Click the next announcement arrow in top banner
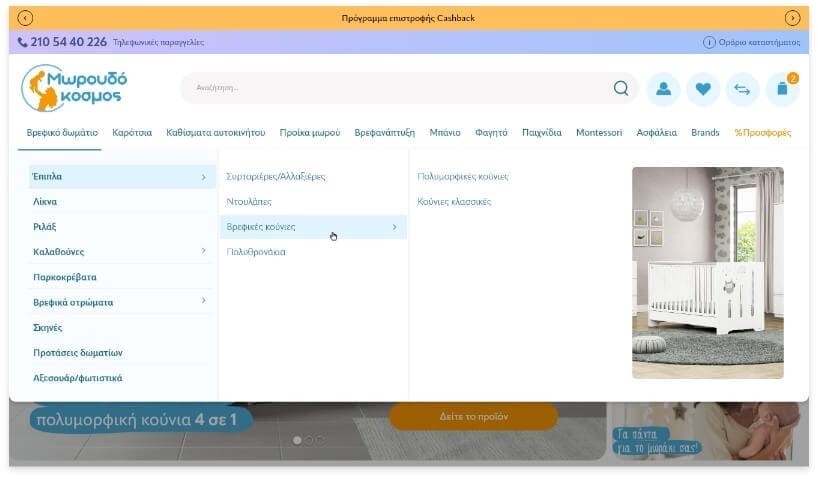 click(x=792, y=18)
